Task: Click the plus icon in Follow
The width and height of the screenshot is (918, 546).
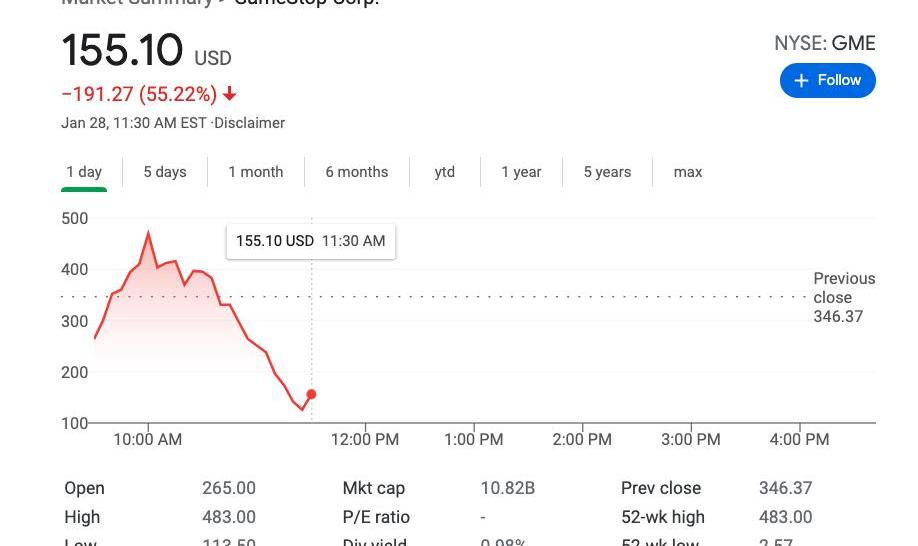Action: point(801,81)
